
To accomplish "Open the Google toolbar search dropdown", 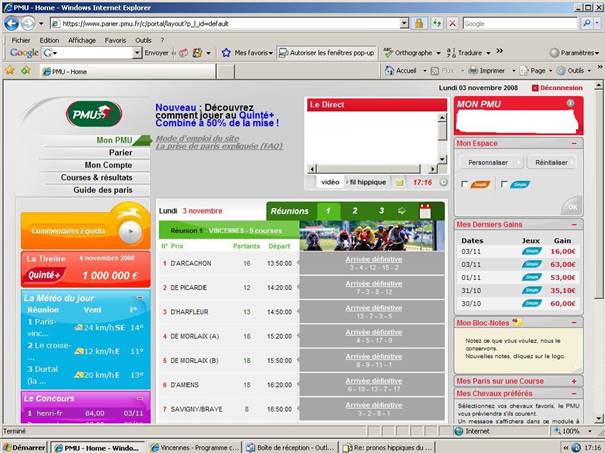I will [137, 53].
